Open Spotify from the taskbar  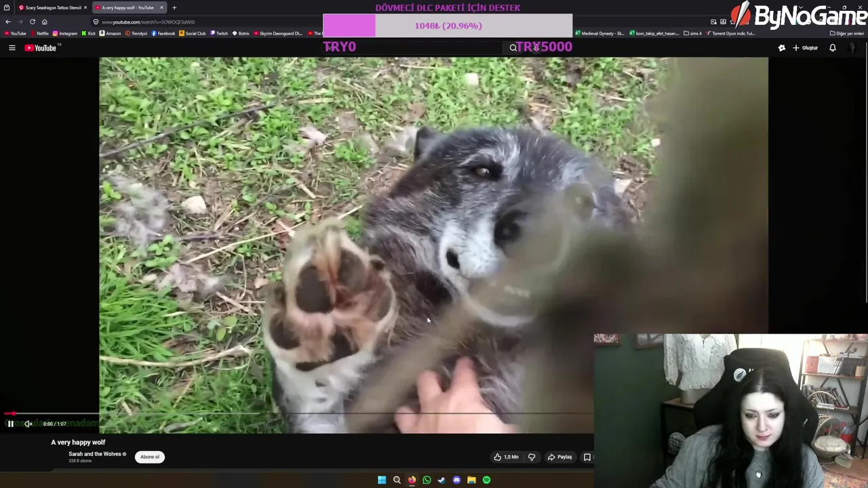(486, 480)
